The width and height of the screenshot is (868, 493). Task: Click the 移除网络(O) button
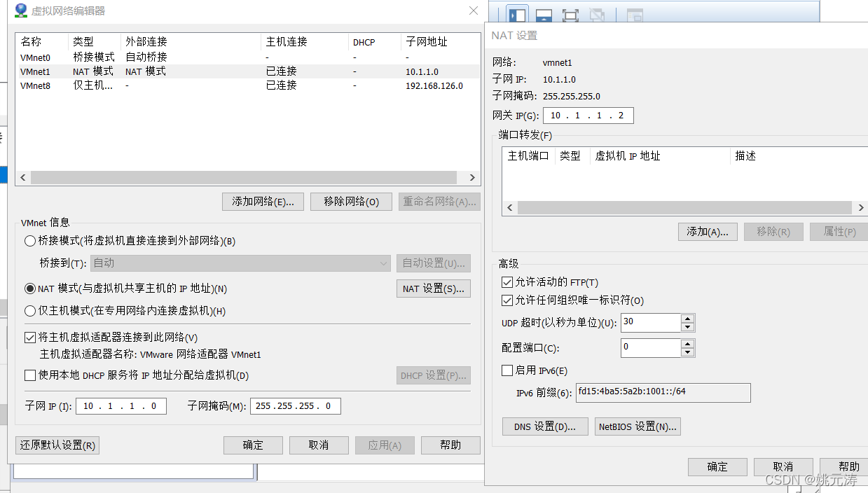352,202
